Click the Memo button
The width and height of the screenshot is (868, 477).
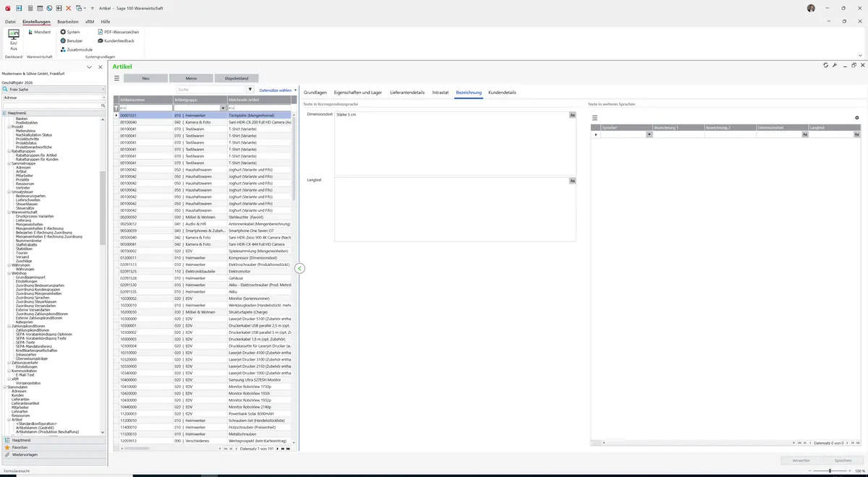click(191, 78)
